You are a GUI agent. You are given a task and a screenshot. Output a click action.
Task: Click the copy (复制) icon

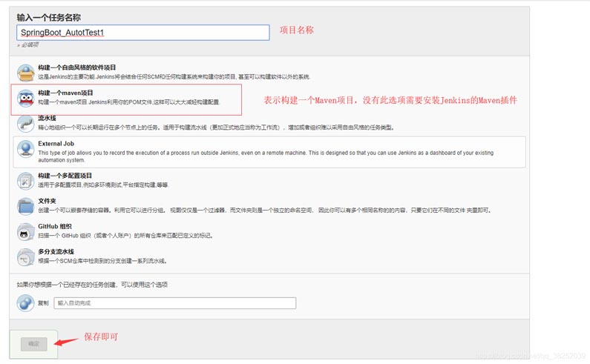(x=26, y=303)
